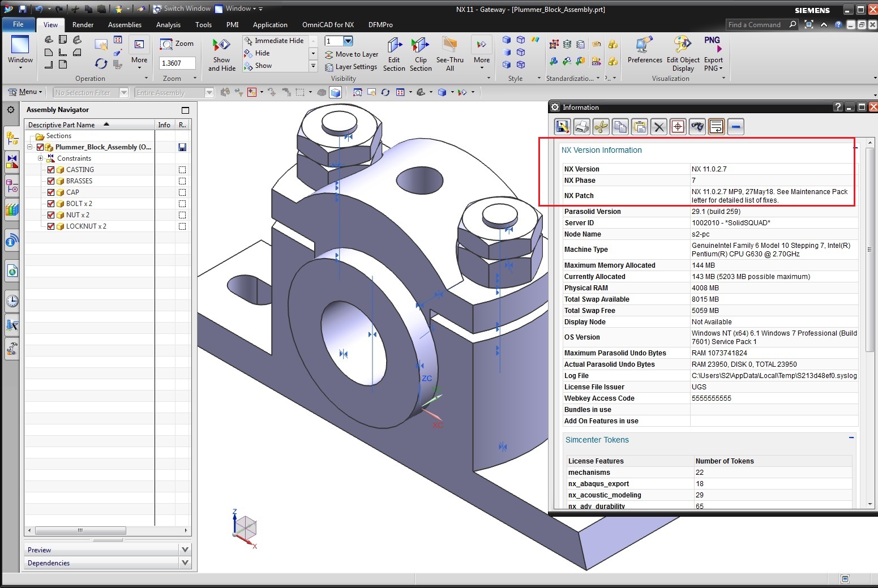Image resolution: width=878 pixels, height=588 pixels.
Task: Copy text in Information window
Action: click(x=620, y=127)
